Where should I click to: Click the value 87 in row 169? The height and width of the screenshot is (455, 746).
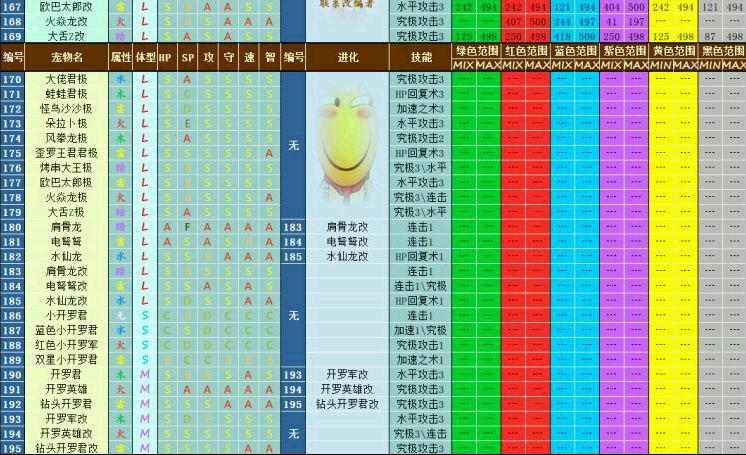[710, 37]
